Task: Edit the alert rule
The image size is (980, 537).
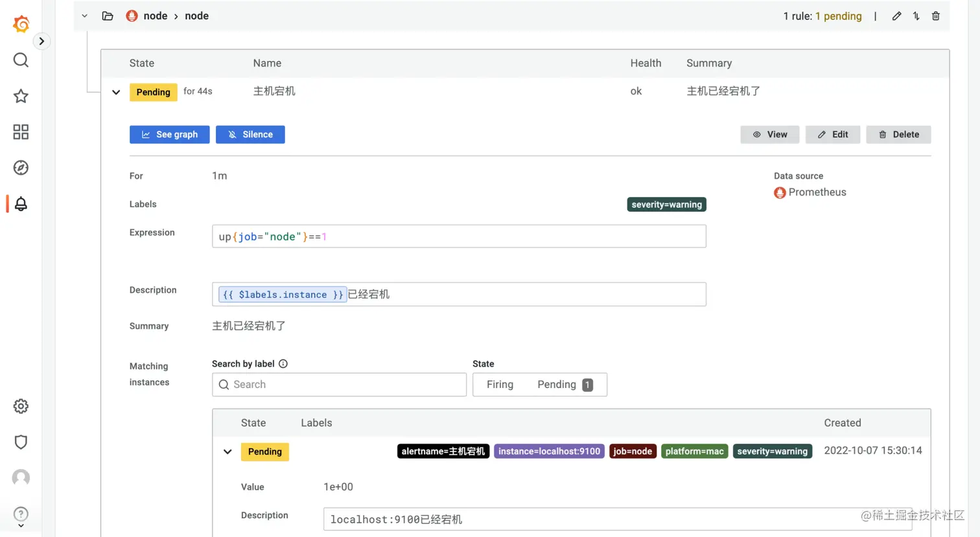Action: 833,134
